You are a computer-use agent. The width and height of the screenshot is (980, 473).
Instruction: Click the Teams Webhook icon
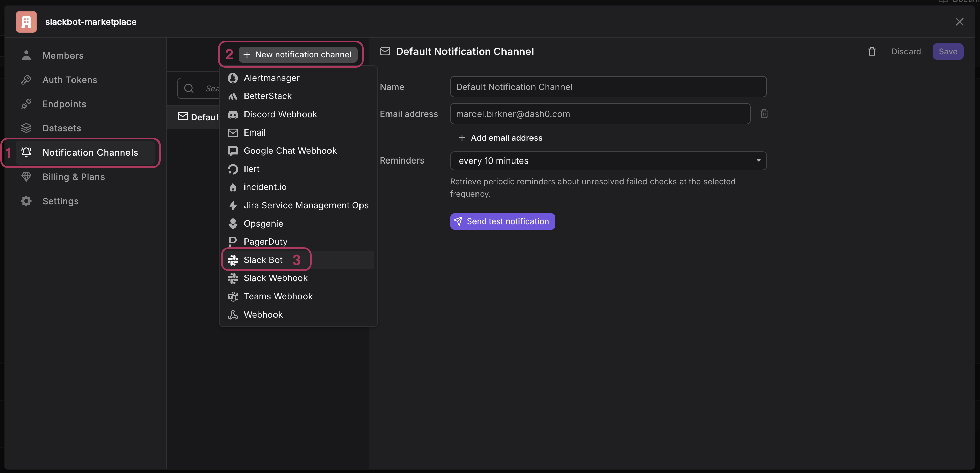[x=233, y=297]
